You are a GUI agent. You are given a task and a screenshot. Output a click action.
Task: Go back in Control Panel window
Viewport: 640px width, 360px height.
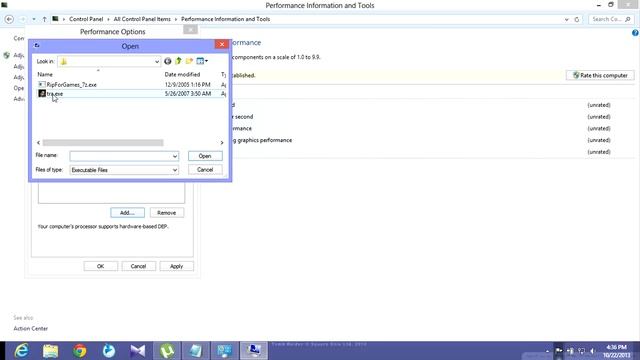9,19
